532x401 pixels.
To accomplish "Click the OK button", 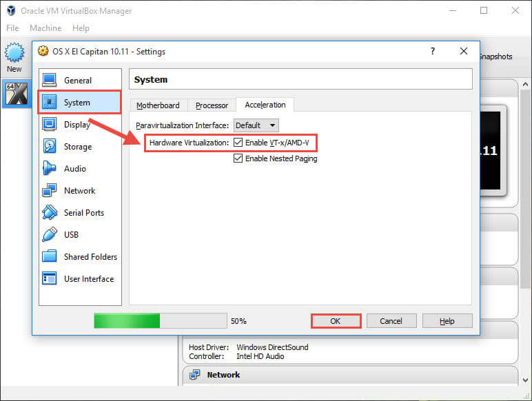I will pyautogui.click(x=336, y=321).
